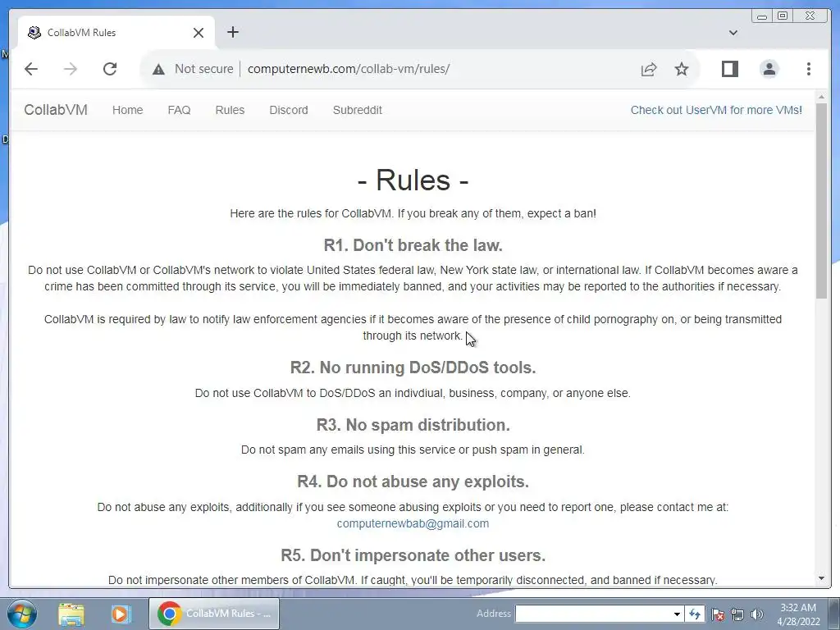840x630 pixels.
Task: Click the R5. Don't impersonate other users heading
Action: coord(413,555)
